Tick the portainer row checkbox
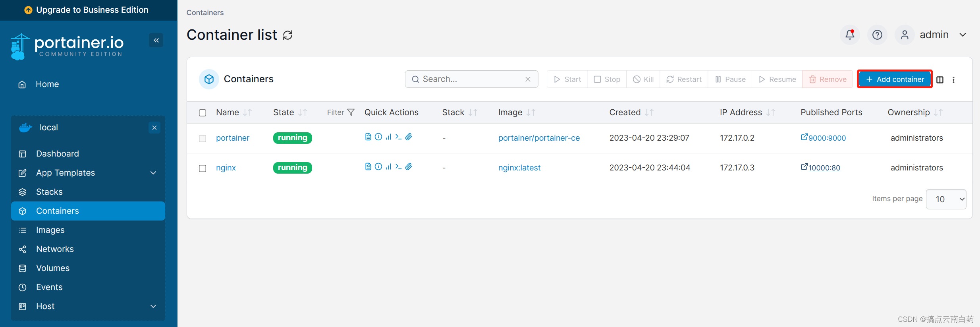 (203, 138)
